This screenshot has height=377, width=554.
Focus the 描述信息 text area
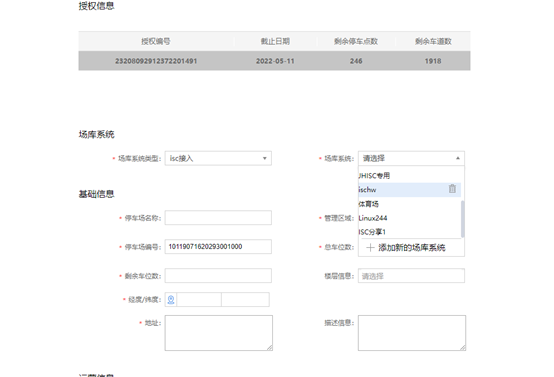point(412,333)
